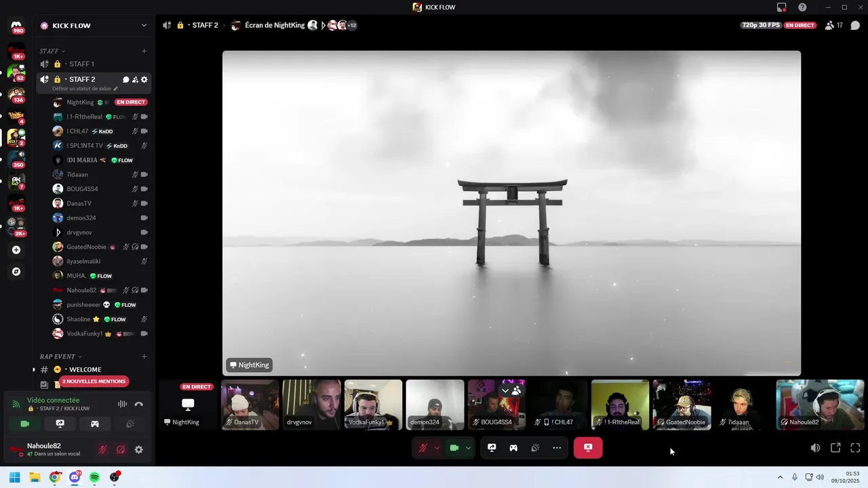The image size is (868, 488).
Task: Open Spotify from taskbar
Action: pos(94,477)
